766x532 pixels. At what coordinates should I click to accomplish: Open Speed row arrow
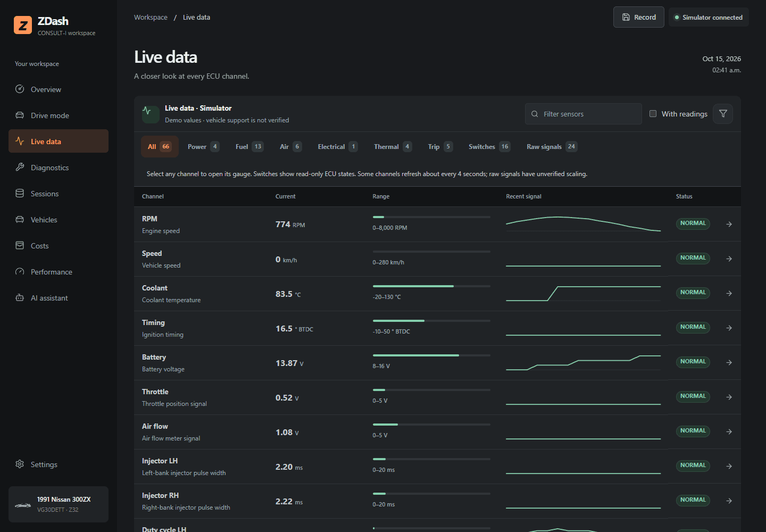[x=729, y=259]
